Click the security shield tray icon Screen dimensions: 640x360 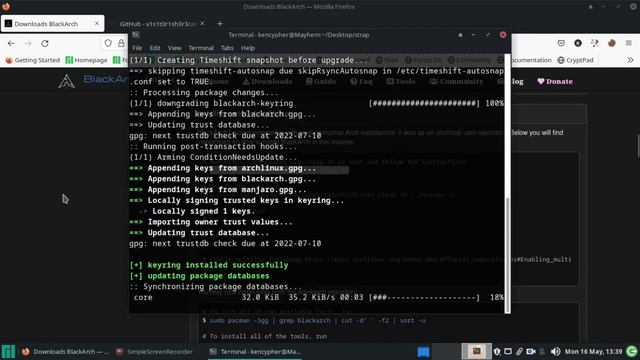pos(497,351)
